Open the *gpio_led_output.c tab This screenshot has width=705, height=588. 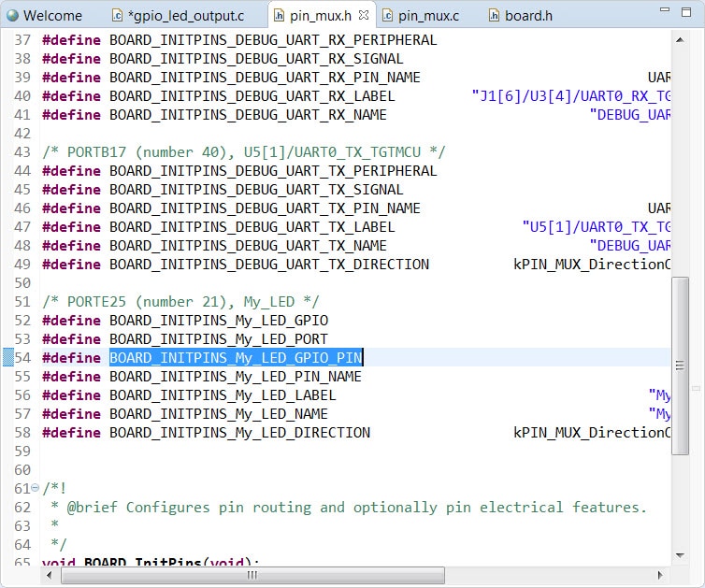tap(185, 15)
